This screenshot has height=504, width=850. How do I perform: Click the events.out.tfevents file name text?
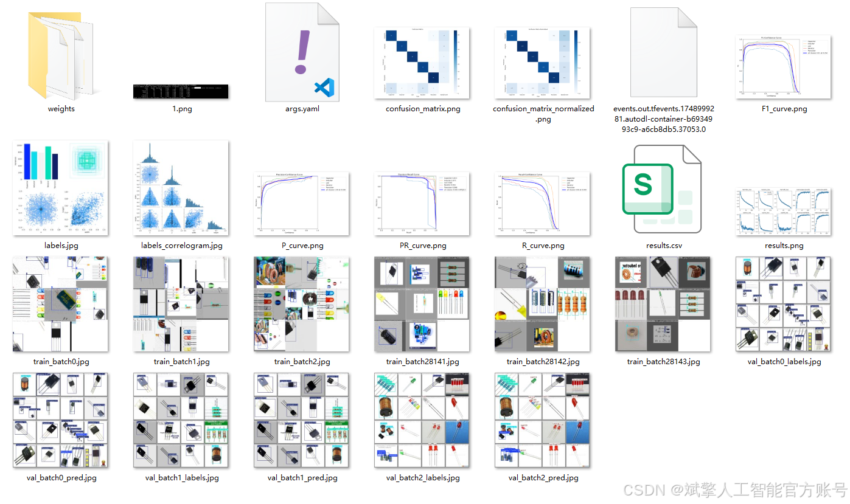coord(663,119)
